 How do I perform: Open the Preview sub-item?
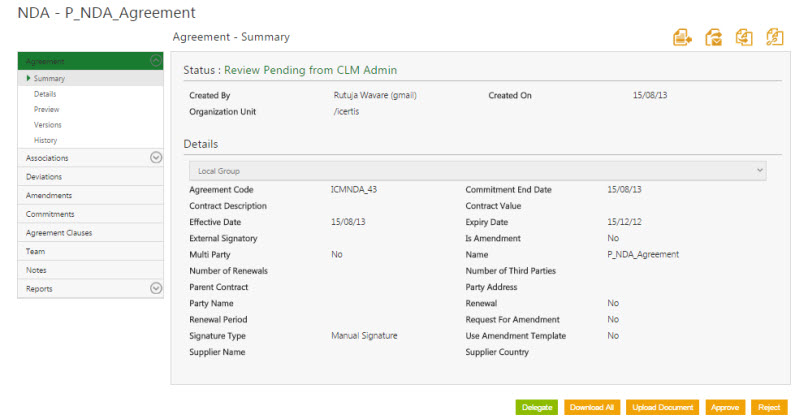(46, 109)
